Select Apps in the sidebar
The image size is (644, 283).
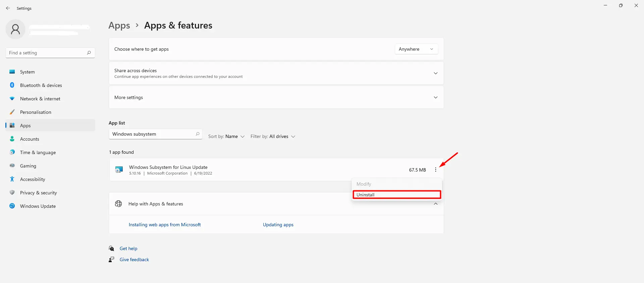(50, 126)
